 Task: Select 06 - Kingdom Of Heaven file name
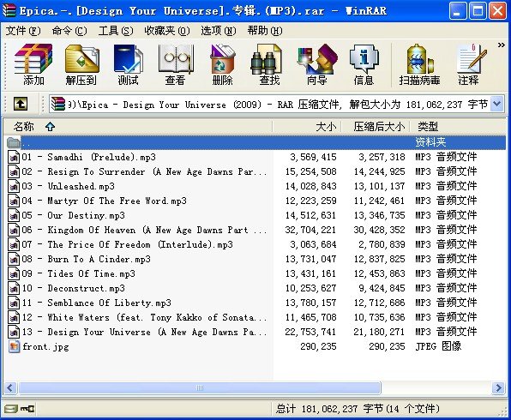144,230
